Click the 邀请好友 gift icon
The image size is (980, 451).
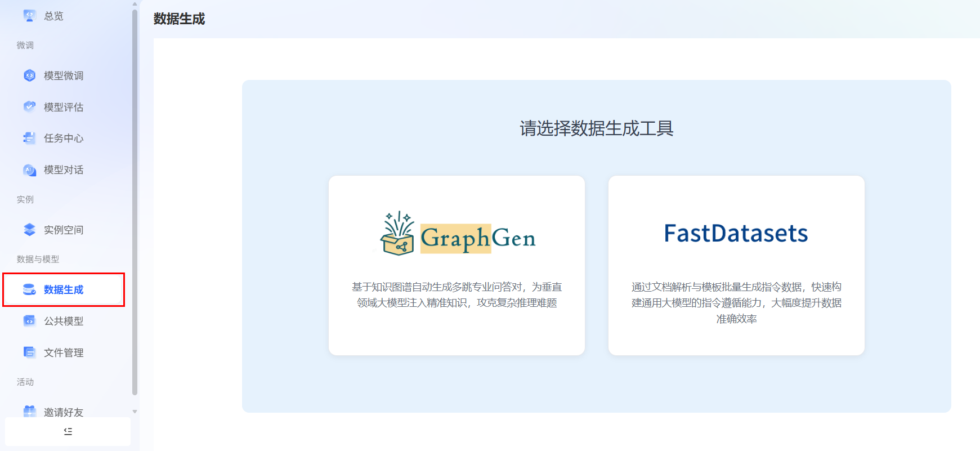point(29,412)
